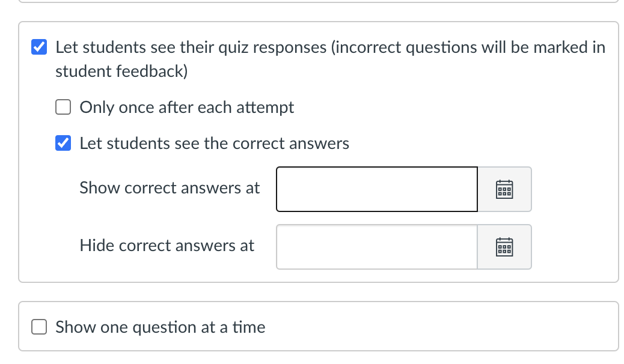This screenshot has height=364, width=624.
Task: Enable "Only once after each attempt"
Action: (x=63, y=107)
